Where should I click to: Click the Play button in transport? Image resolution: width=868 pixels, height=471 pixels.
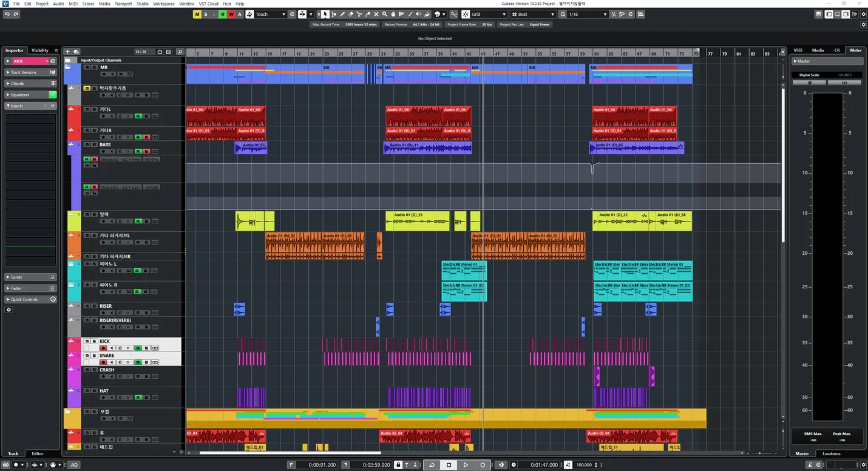point(466,465)
